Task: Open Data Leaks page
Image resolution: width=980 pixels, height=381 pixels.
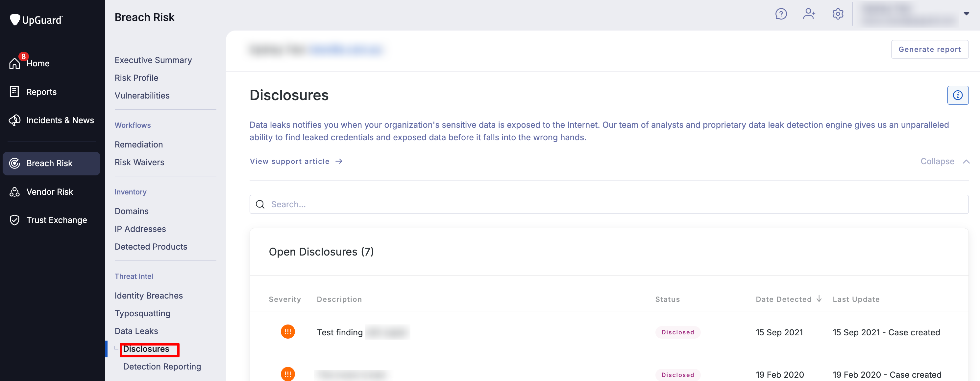Action: click(136, 331)
